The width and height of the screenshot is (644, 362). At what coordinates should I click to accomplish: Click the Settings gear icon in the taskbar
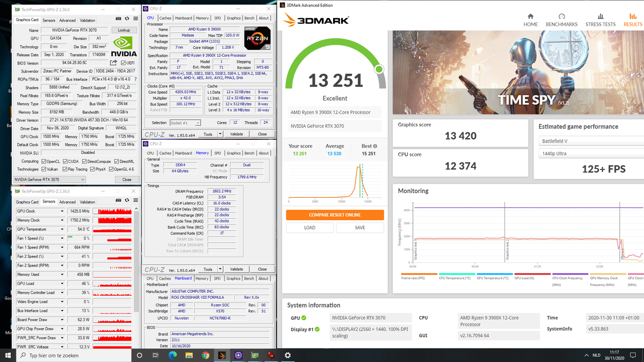click(287, 355)
